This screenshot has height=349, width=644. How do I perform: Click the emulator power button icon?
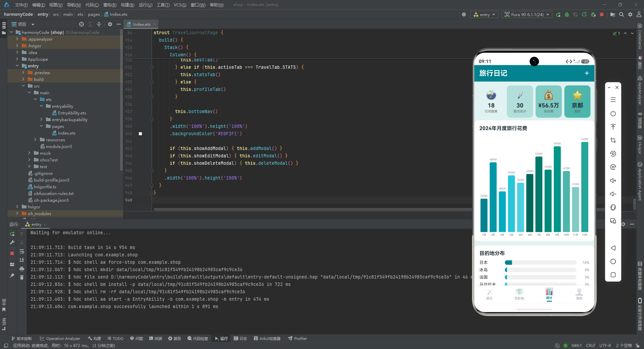[613, 113]
